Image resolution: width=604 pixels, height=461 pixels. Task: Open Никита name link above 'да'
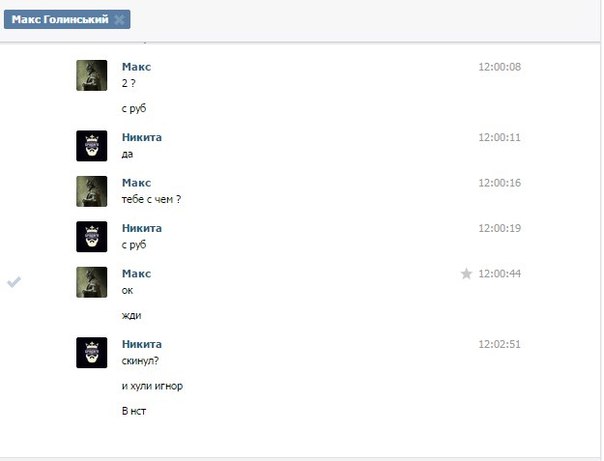[x=142, y=137]
